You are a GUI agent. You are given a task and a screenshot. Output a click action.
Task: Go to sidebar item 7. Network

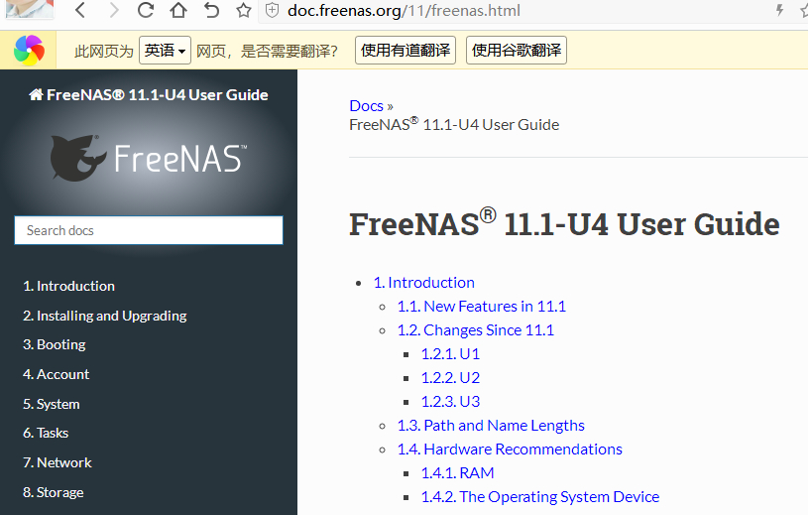click(57, 462)
